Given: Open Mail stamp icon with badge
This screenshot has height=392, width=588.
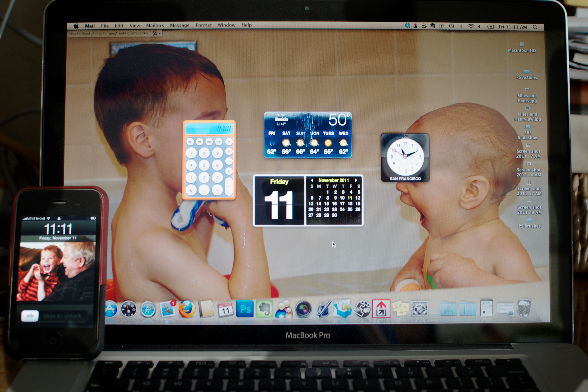Looking at the screenshot, I should pyautogui.click(x=167, y=309).
